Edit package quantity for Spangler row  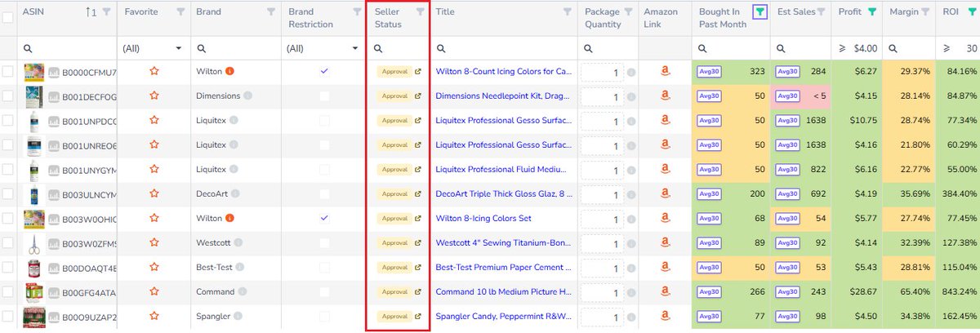pyautogui.click(x=603, y=317)
